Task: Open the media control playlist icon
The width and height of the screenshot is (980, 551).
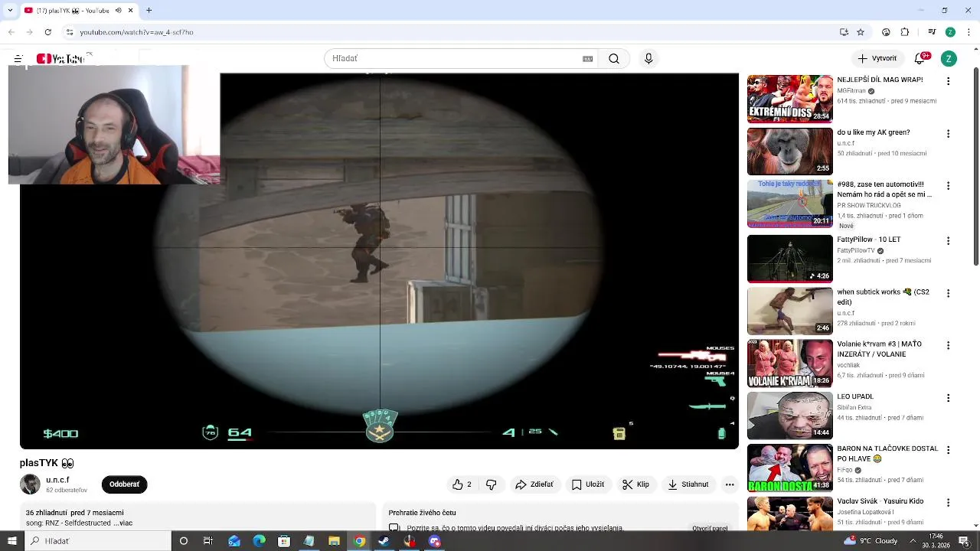Action: [932, 32]
